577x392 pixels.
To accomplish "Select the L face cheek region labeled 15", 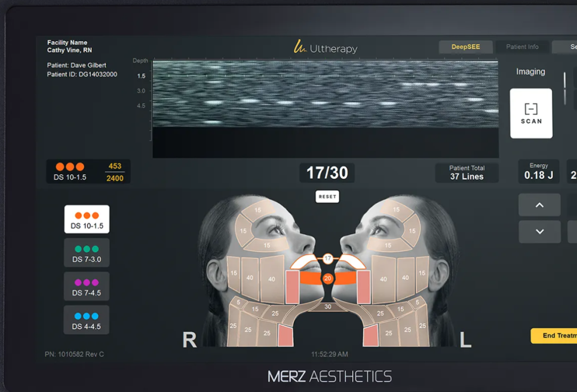I will coord(422,272).
